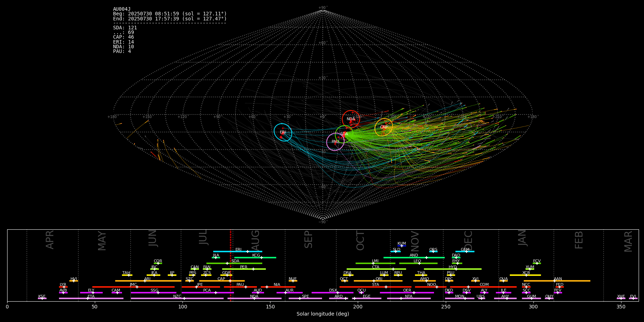644x322 pixels.
Task: Click the XCB shower bar in the timeline
Action: tap(525, 275)
